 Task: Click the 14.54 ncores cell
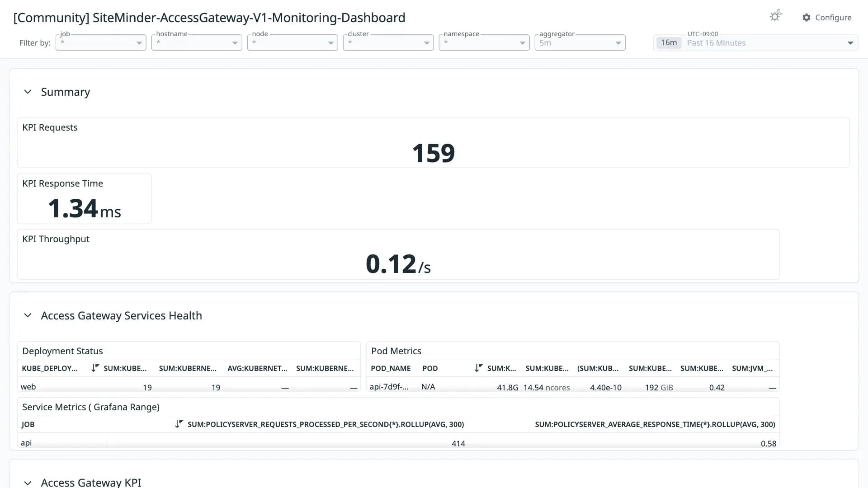tap(547, 388)
